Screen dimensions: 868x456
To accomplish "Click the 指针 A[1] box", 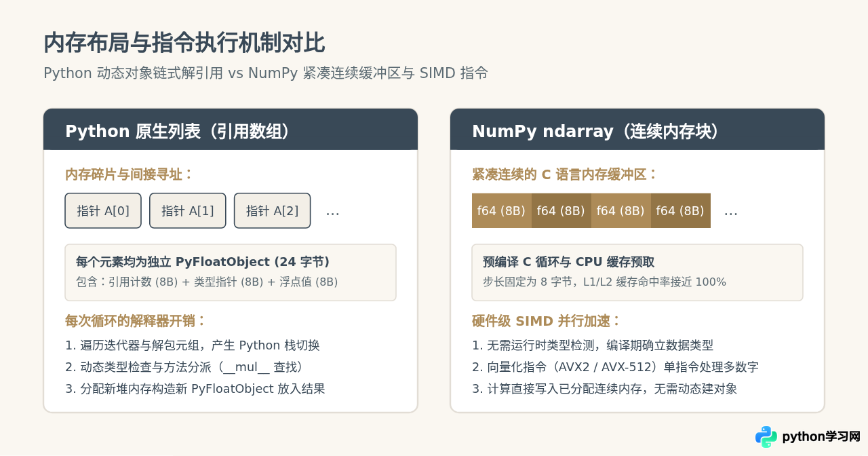I will click(187, 211).
